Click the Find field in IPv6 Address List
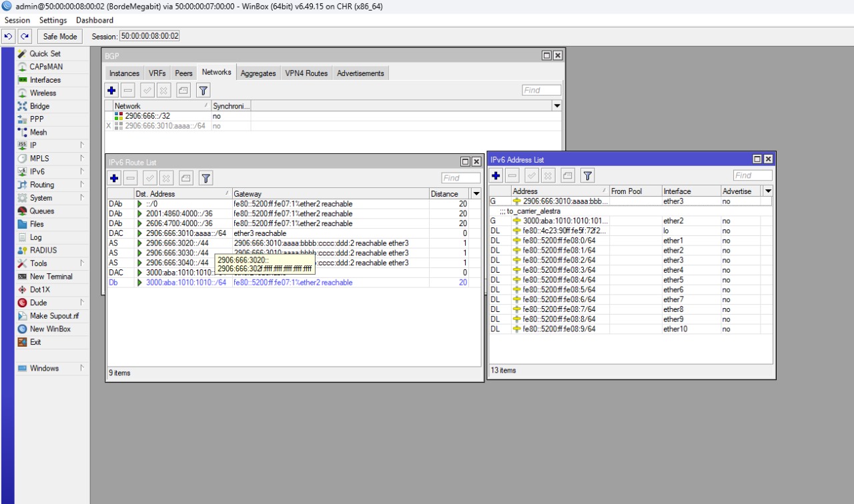Image resolution: width=854 pixels, height=504 pixels. click(x=753, y=175)
